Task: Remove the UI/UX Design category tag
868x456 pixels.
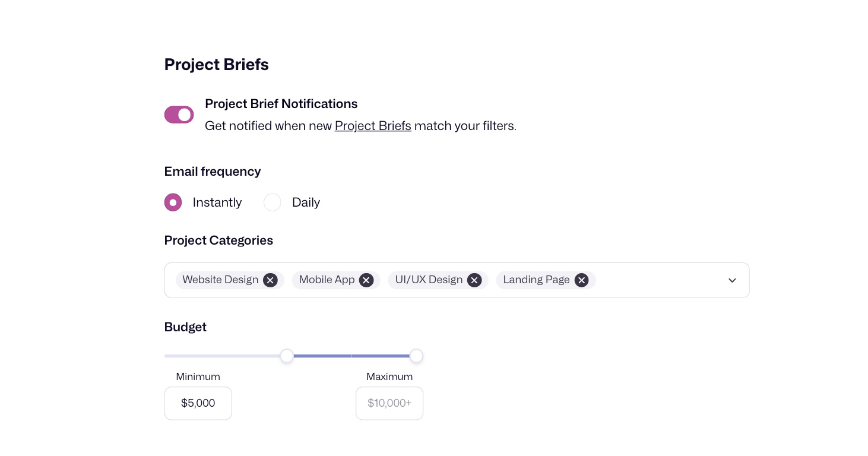Action: (x=474, y=280)
